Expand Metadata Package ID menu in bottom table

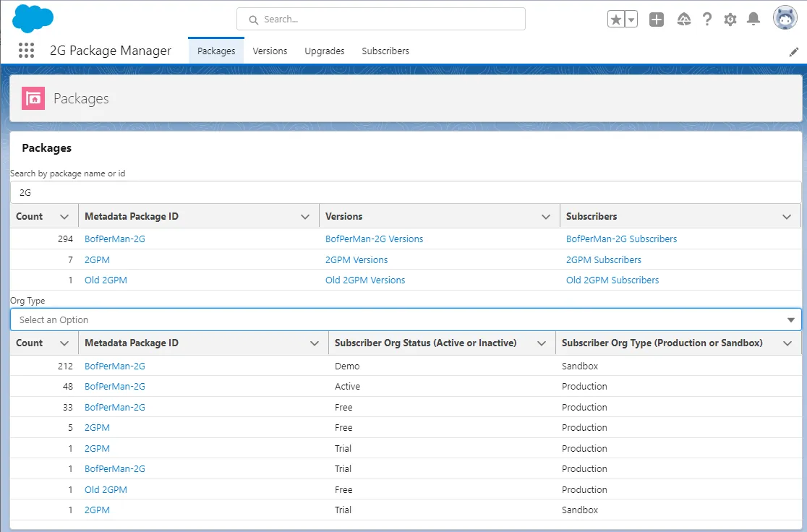point(315,343)
